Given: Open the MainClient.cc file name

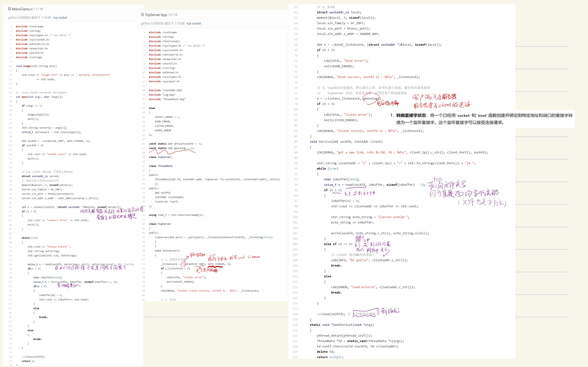Looking at the screenshot, I should pos(22,9).
